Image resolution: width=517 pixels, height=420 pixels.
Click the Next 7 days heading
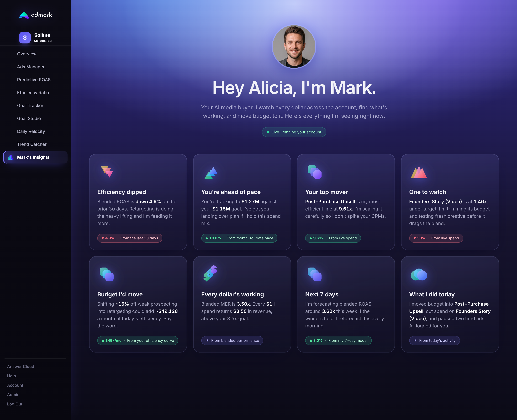click(x=322, y=294)
